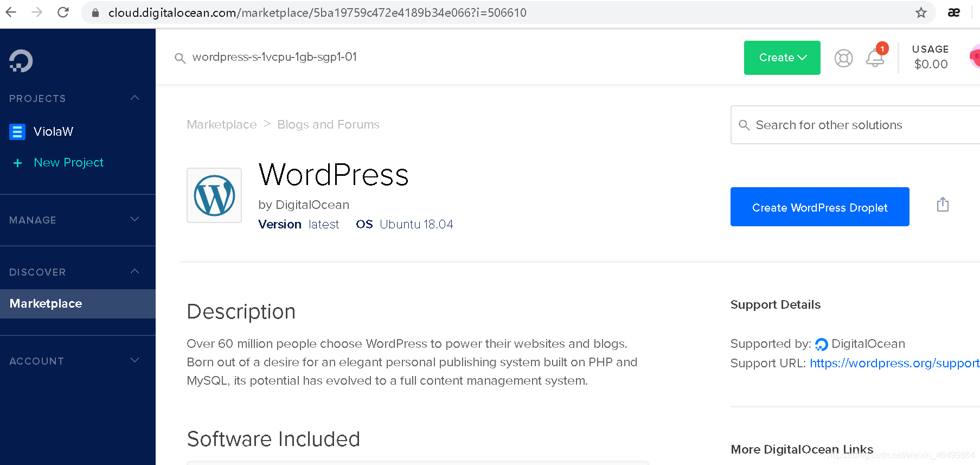Open Marketplace in sidebar
The height and width of the screenshot is (465, 980).
78,304
